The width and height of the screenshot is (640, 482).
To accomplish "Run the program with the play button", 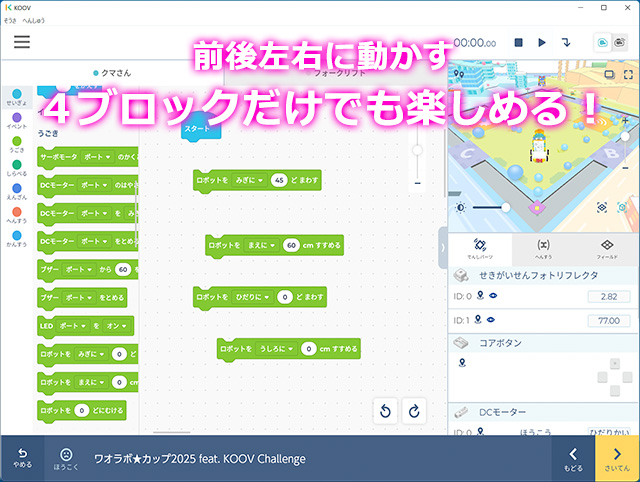I will [542, 42].
